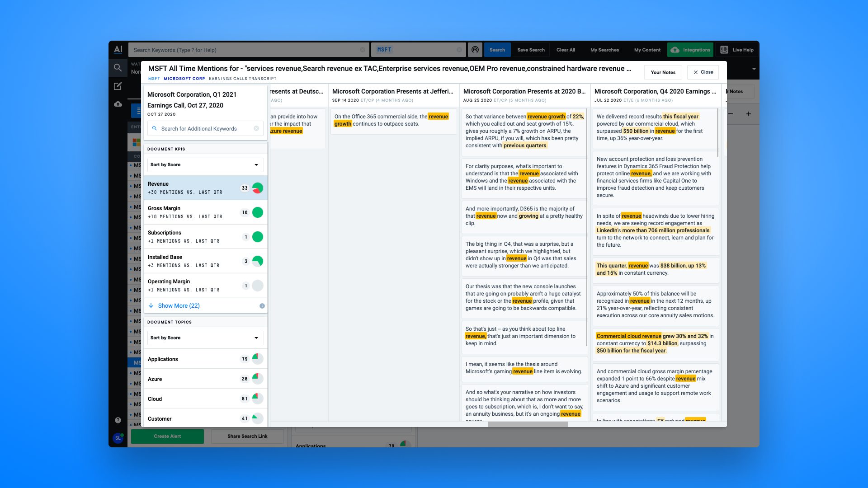Viewport: 868px width, 488px height.
Task: Click the info icon next to Show More
Action: pos(262,306)
